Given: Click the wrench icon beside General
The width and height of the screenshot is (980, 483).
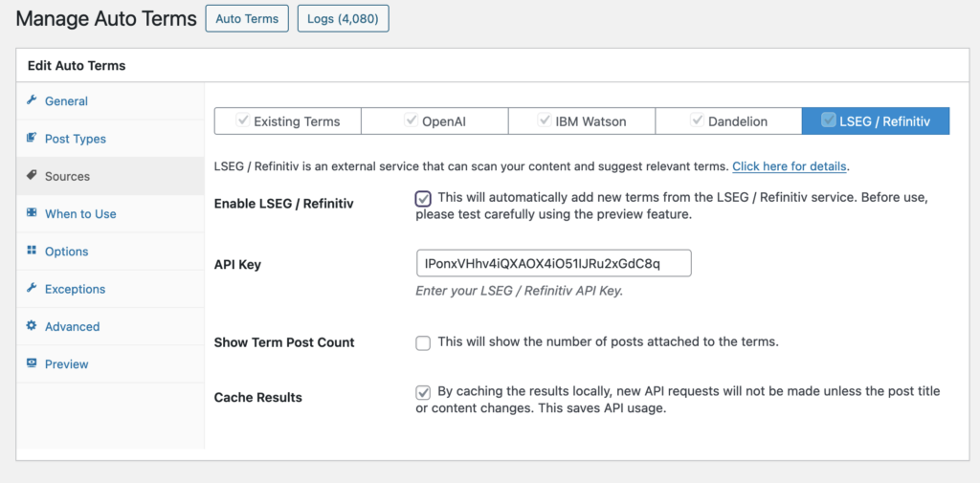Looking at the screenshot, I should pyautogui.click(x=32, y=100).
